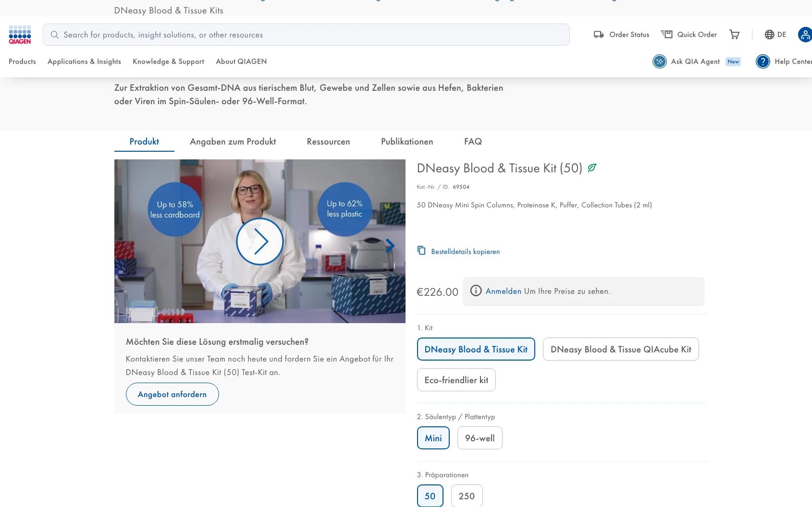812x507 pixels.
Task: Click Ask QIA Agent text link
Action: [x=695, y=61]
